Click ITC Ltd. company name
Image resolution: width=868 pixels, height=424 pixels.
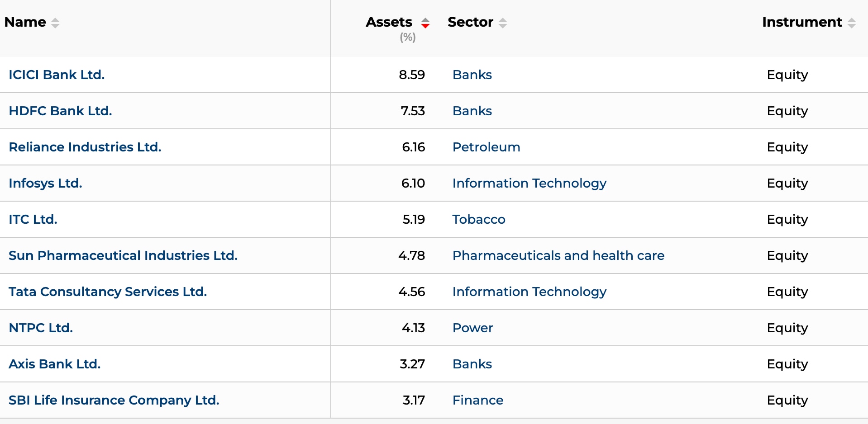pos(33,219)
